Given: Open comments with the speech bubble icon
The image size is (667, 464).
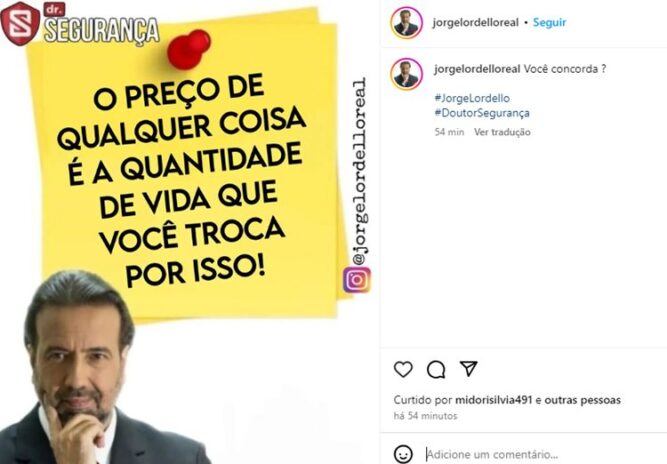Looking at the screenshot, I should click(x=436, y=369).
